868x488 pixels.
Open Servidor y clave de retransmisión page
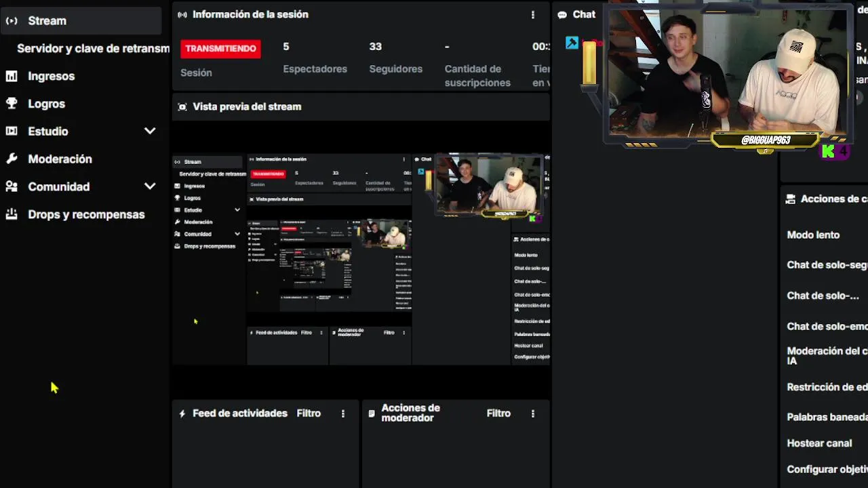(x=94, y=48)
